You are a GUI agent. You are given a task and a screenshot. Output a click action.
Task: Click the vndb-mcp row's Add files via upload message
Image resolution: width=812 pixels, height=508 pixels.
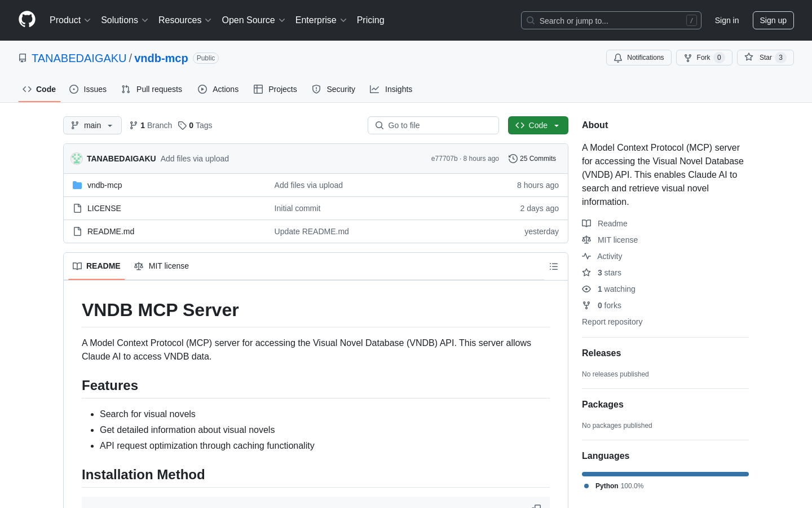(308, 185)
